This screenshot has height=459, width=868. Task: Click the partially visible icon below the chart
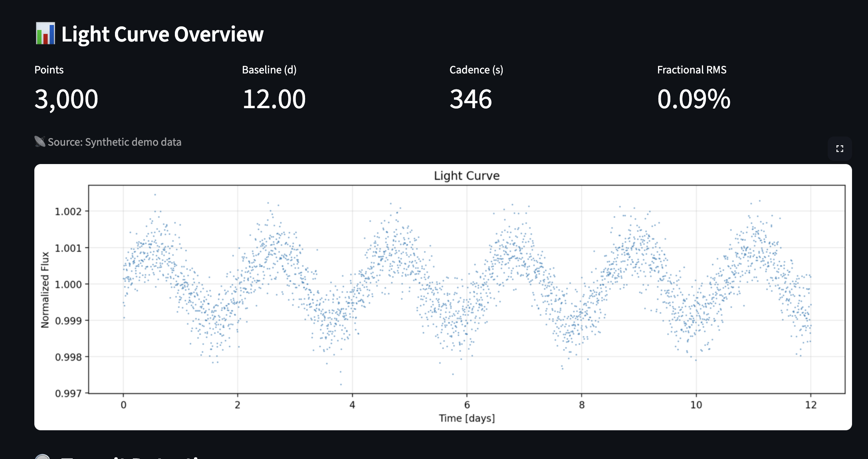pyautogui.click(x=42, y=456)
